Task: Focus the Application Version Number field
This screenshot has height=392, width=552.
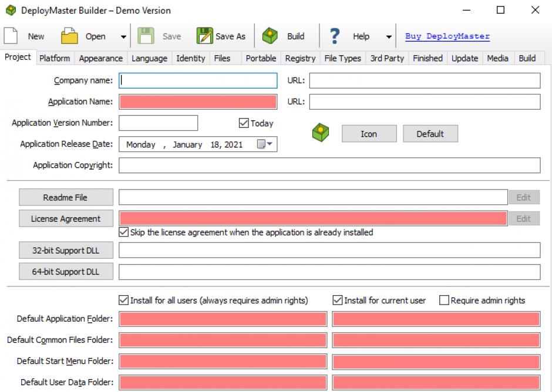Action: point(158,123)
